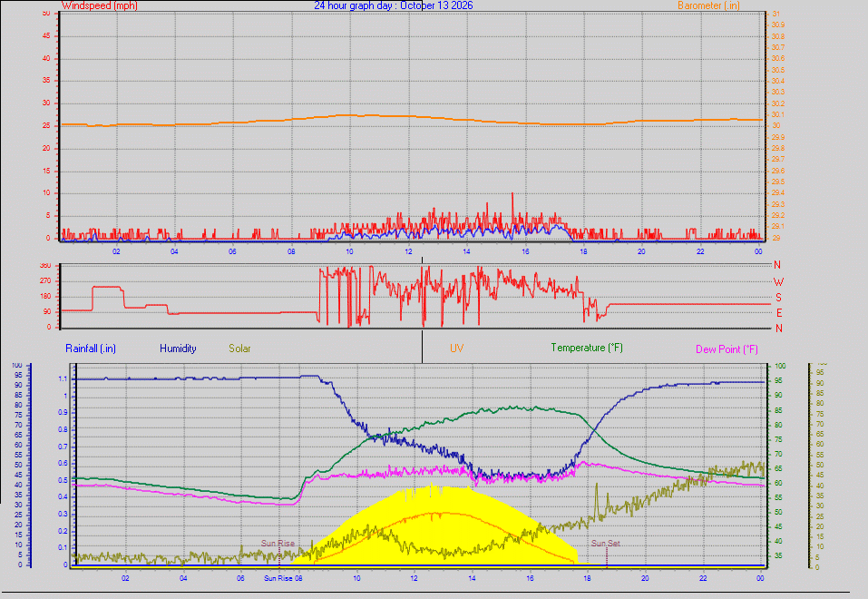Click the '16' hour label under the lower graph

(530, 578)
